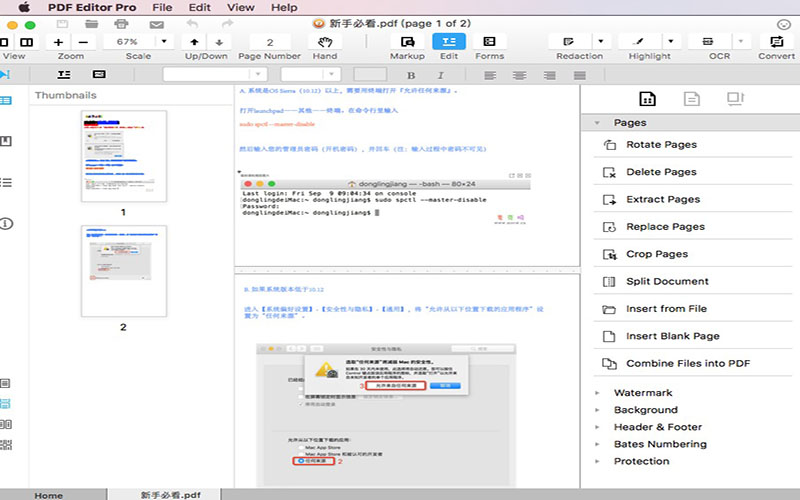Open the Forms tool
Screen dimensions: 800x500
click(x=489, y=42)
